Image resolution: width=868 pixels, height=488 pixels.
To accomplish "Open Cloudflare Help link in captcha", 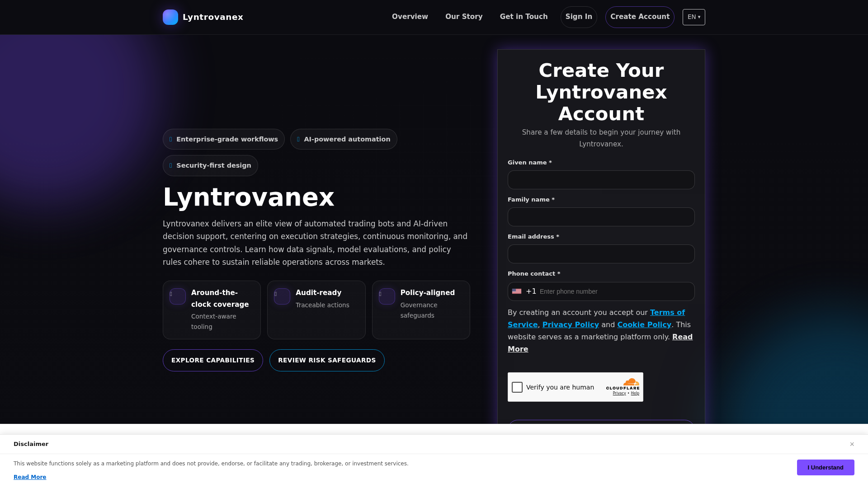I will [635, 393].
